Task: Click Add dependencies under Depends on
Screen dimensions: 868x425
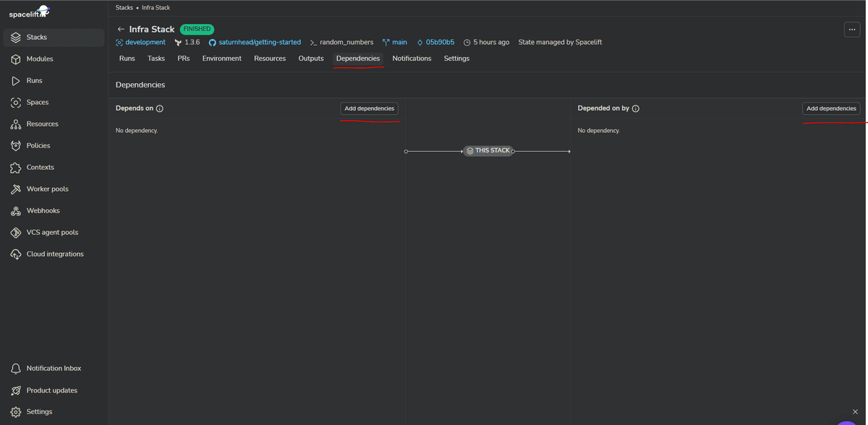Action: pos(369,108)
